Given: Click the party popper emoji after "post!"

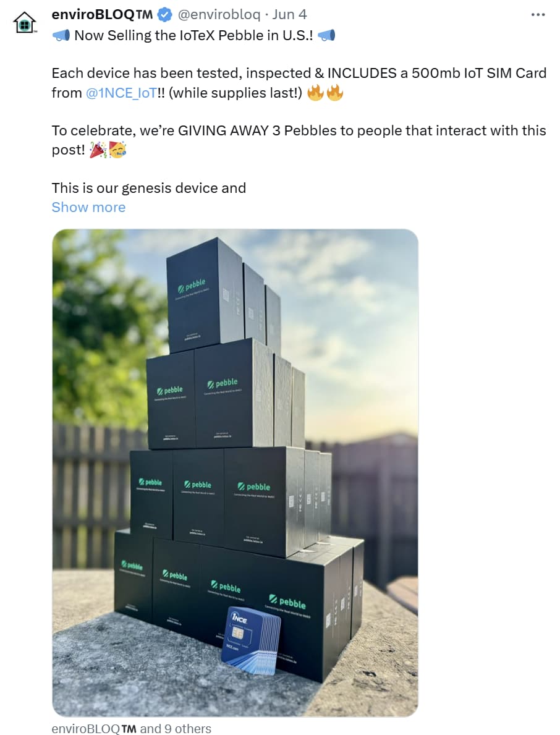Looking at the screenshot, I should click(98, 150).
